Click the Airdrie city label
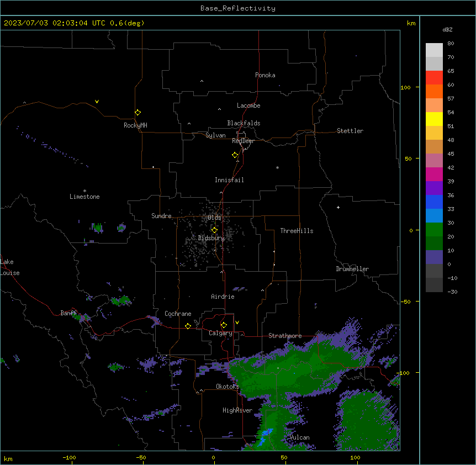The image size is (476, 465). (x=223, y=297)
